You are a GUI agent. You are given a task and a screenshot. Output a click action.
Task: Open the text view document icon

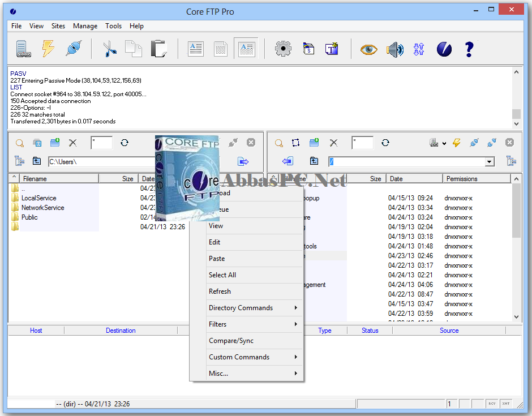click(196, 49)
